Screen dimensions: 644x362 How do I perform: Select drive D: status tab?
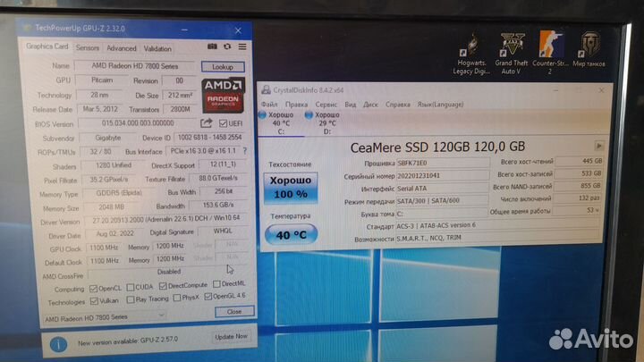click(x=327, y=122)
